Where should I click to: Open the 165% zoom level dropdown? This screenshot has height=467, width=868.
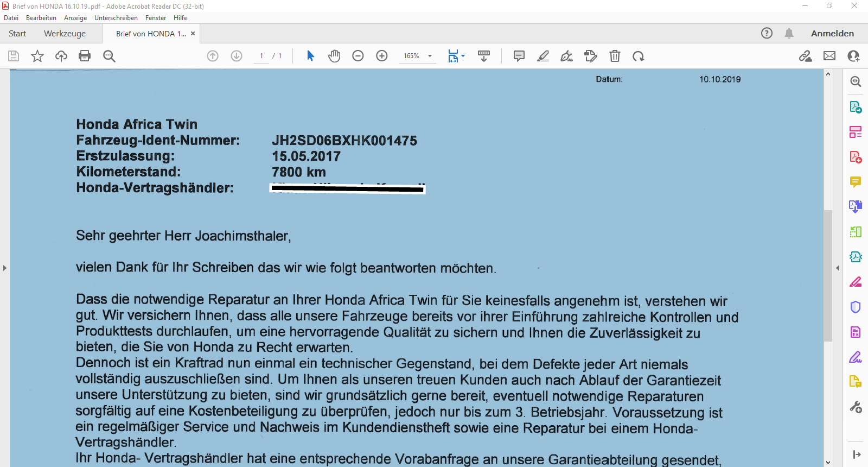coord(430,56)
